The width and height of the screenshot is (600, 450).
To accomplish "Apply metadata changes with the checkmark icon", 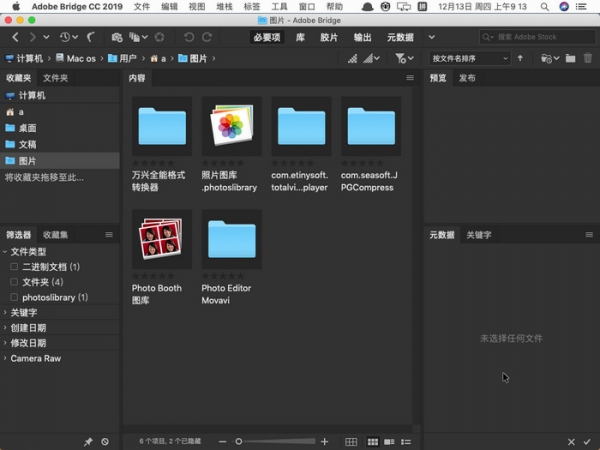I will click(x=587, y=442).
